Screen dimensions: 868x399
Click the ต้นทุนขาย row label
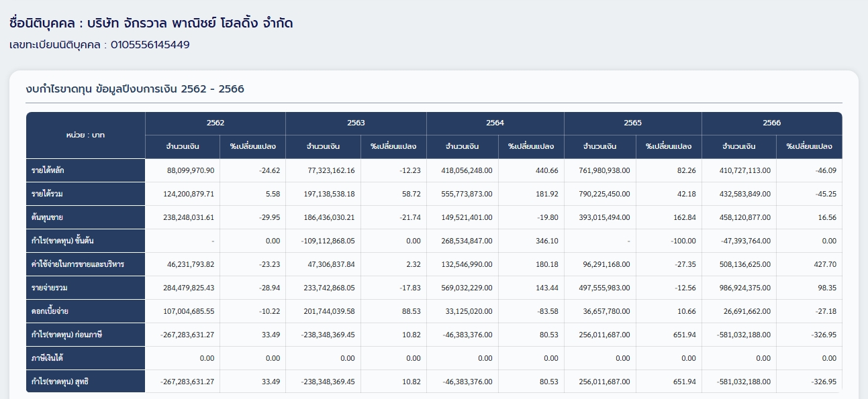coord(48,217)
